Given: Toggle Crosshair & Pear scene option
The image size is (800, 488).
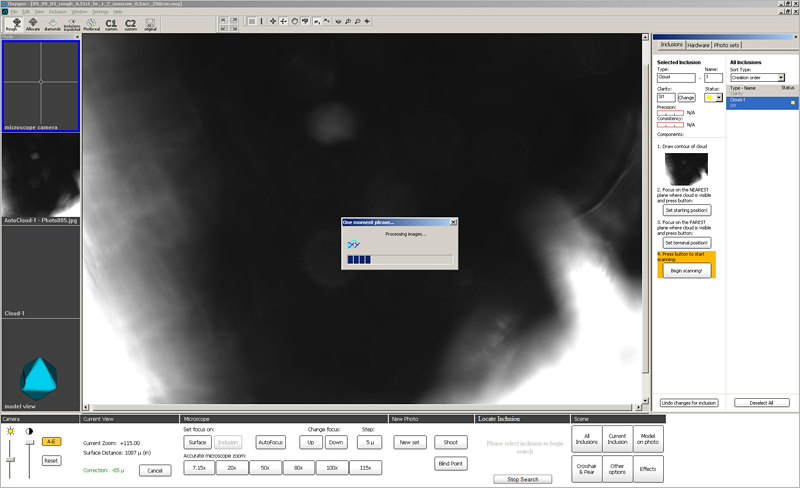Looking at the screenshot, I should click(586, 470).
